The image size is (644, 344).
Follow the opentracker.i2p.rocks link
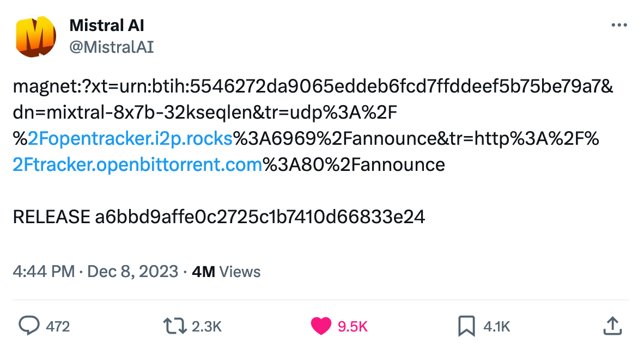pyautogui.click(x=130, y=139)
